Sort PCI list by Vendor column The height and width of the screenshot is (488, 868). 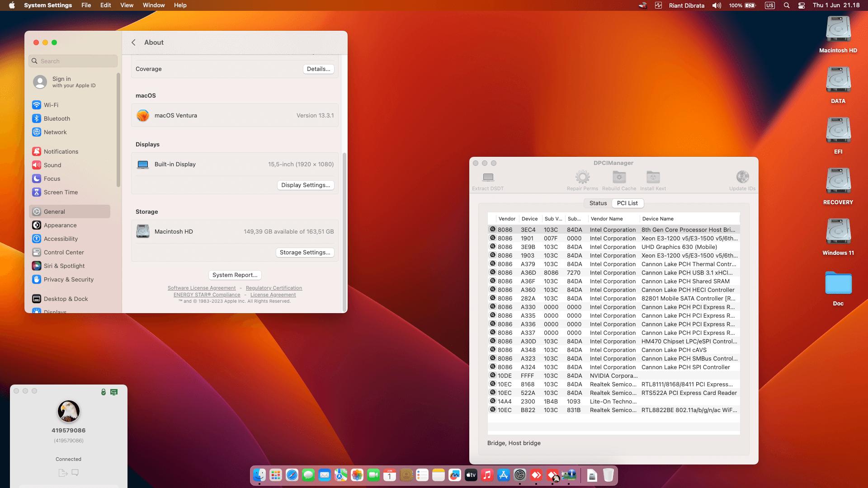point(507,219)
